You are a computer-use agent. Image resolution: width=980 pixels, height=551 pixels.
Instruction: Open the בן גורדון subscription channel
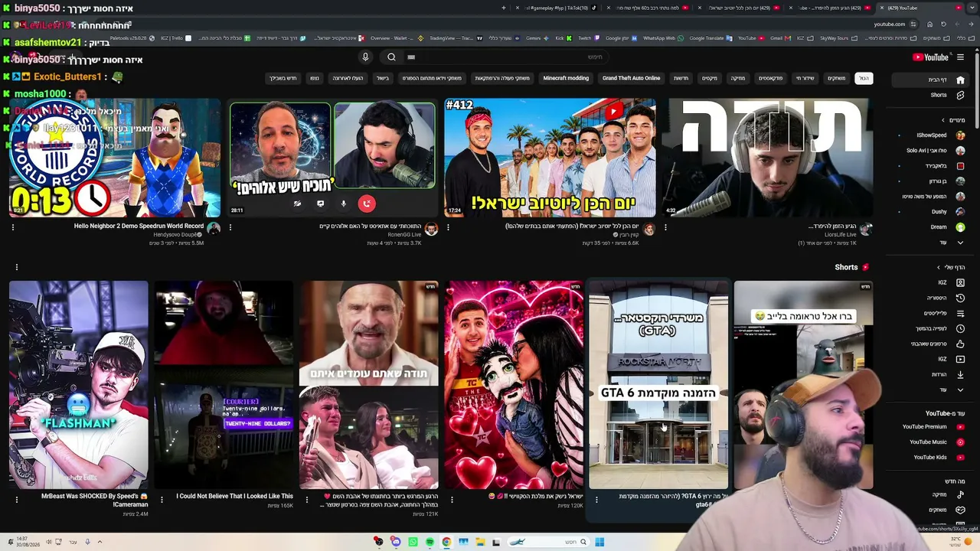pos(931,181)
